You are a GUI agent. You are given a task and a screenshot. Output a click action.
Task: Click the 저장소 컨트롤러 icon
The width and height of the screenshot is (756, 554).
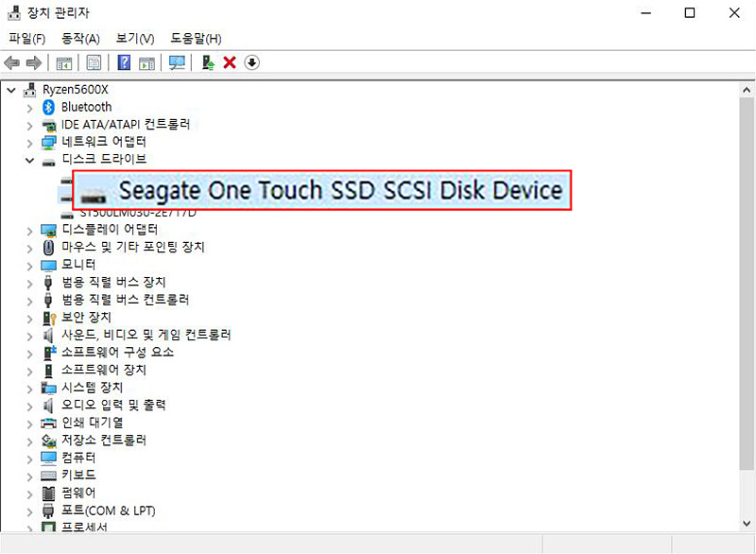[x=49, y=441]
